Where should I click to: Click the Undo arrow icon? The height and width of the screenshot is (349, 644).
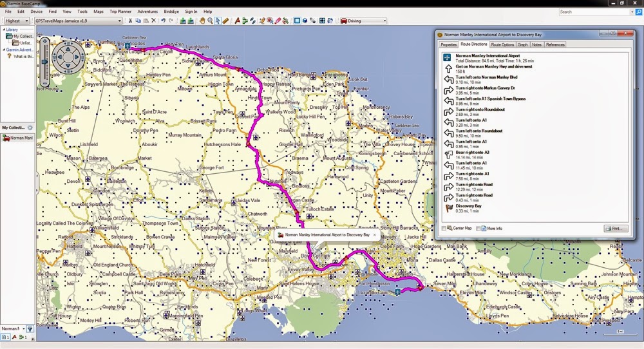pos(163,21)
